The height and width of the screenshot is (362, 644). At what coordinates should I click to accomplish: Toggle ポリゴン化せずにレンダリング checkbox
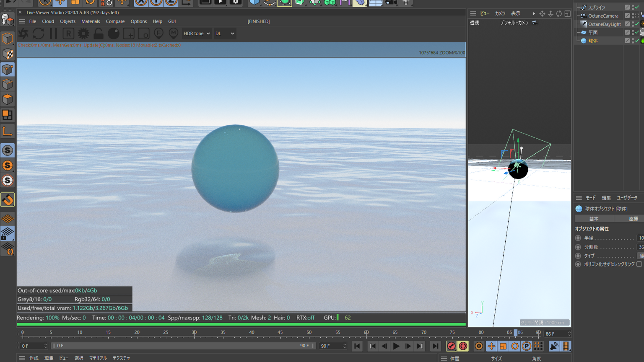point(639,264)
